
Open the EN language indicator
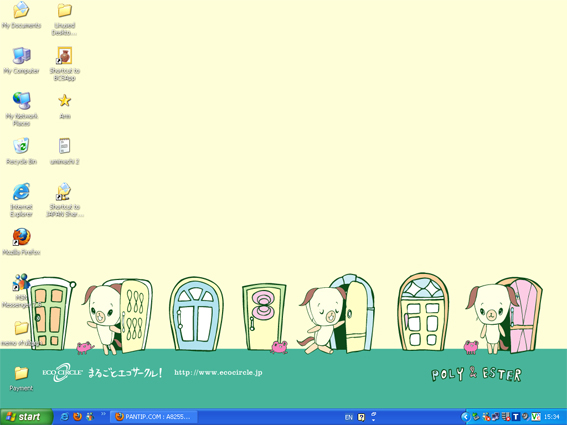pyautogui.click(x=349, y=417)
